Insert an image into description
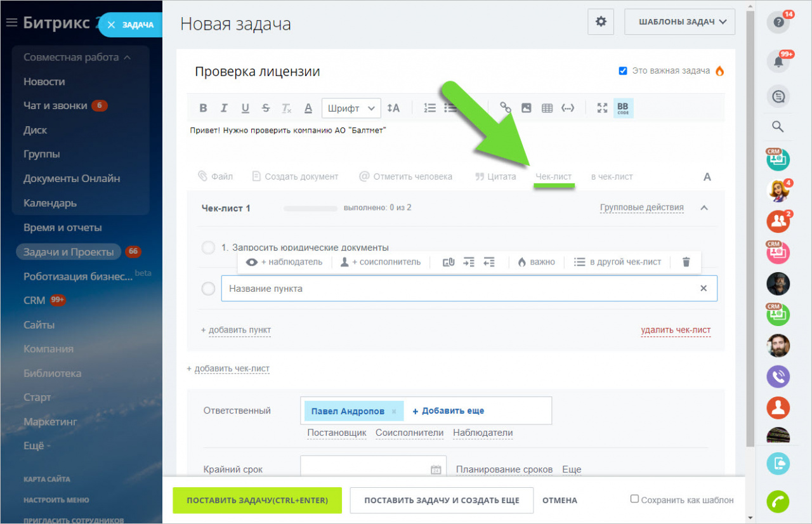812x524 pixels. pyautogui.click(x=526, y=108)
